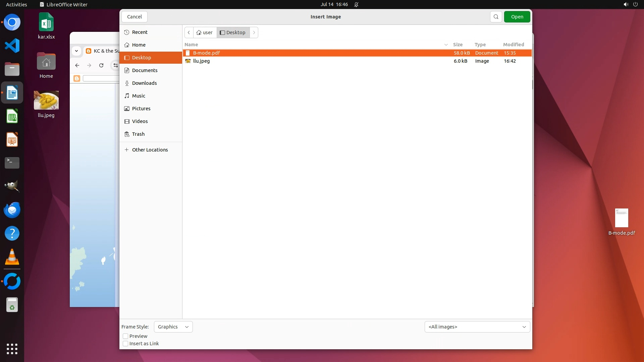The image size is (644, 362).
Task: Click the search magnifier icon in dialog header
Action: click(x=496, y=17)
